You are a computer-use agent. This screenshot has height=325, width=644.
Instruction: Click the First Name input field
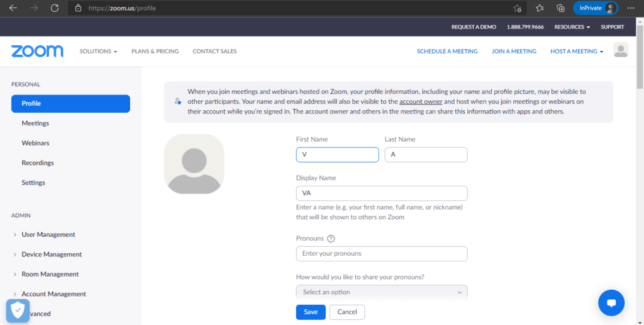pyautogui.click(x=337, y=155)
